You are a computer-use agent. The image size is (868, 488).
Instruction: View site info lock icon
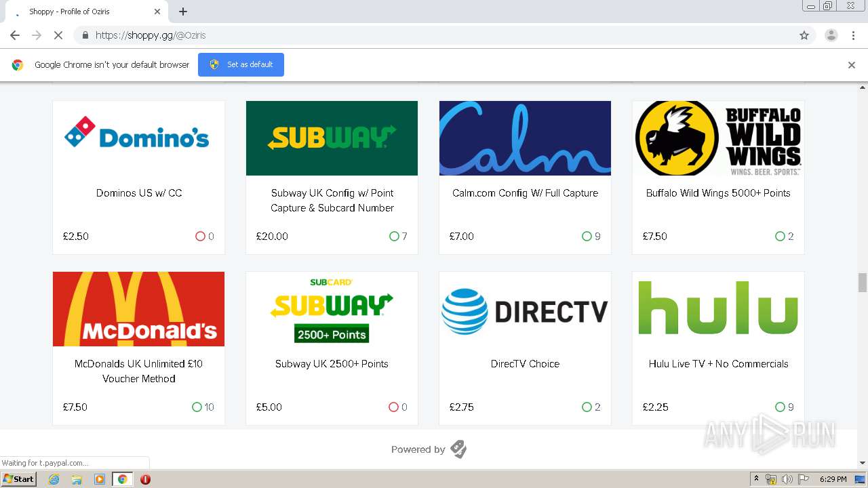(85, 35)
